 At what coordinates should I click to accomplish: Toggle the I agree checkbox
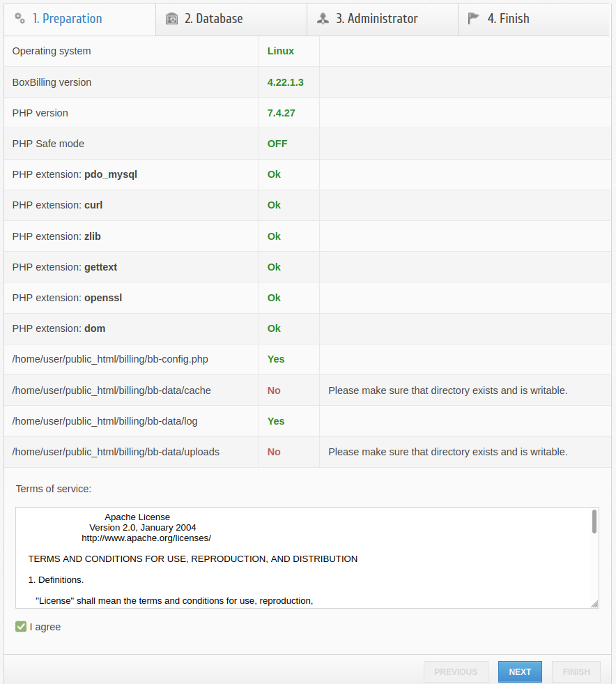(21, 627)
